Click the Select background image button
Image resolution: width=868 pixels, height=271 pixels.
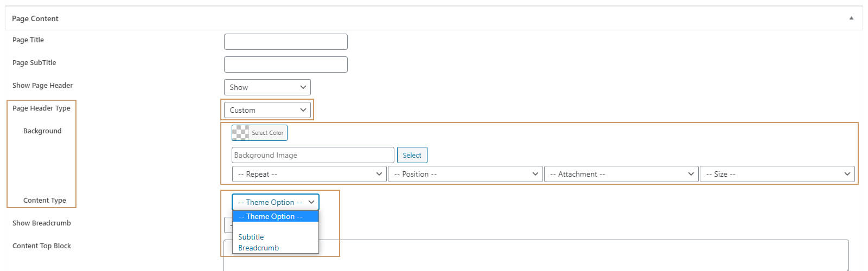coord(412,155)
